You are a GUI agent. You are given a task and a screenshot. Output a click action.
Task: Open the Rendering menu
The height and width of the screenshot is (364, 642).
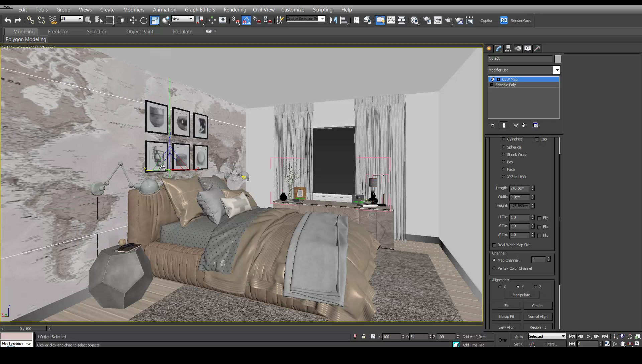point(235,10)
